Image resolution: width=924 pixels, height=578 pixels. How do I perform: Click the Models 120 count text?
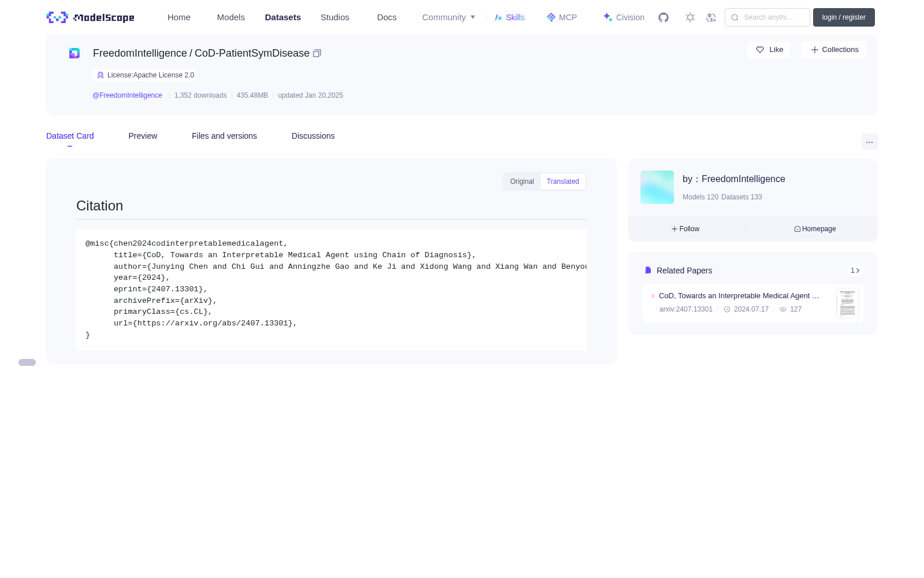pos(701,197)
